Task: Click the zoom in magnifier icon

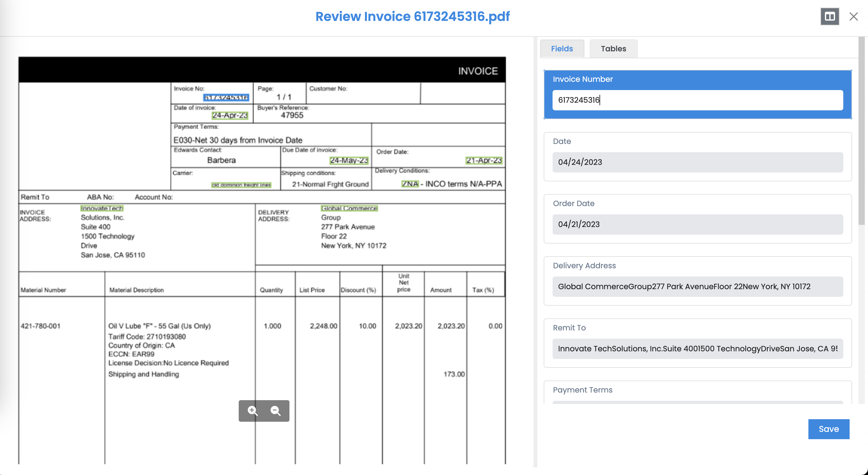Action: pos(252,410)
